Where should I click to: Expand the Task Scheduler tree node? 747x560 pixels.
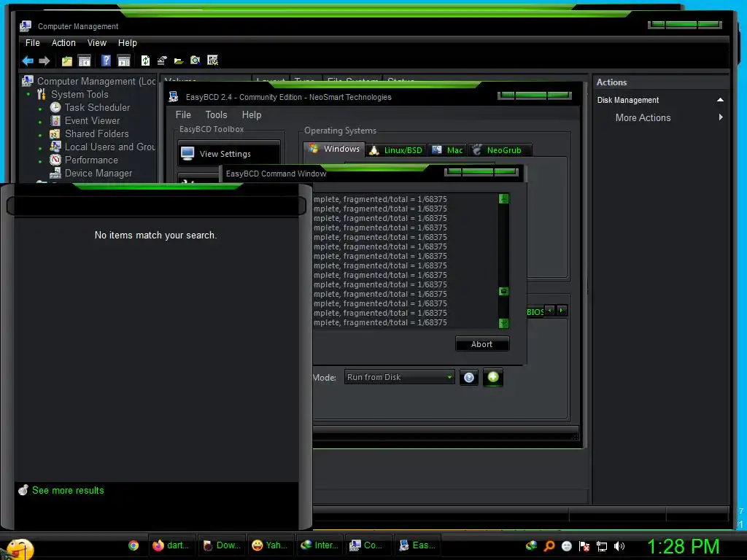pos(40,109)
